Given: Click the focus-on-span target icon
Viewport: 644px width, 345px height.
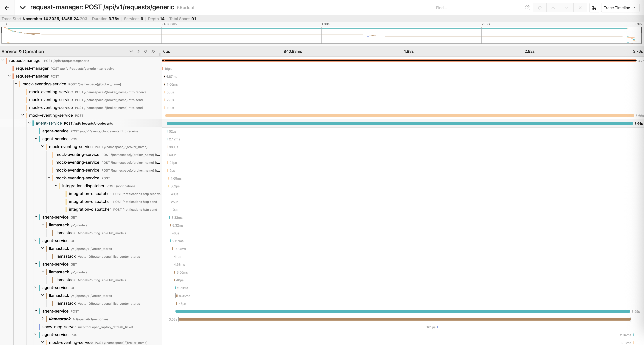Looking at the screenshot, I should point(540,7).
